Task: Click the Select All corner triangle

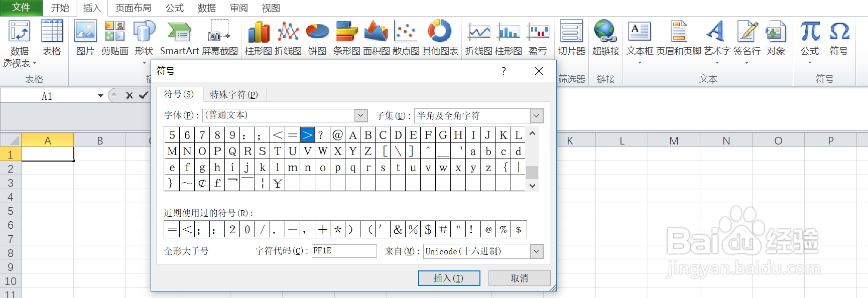Action: (14, 140)
